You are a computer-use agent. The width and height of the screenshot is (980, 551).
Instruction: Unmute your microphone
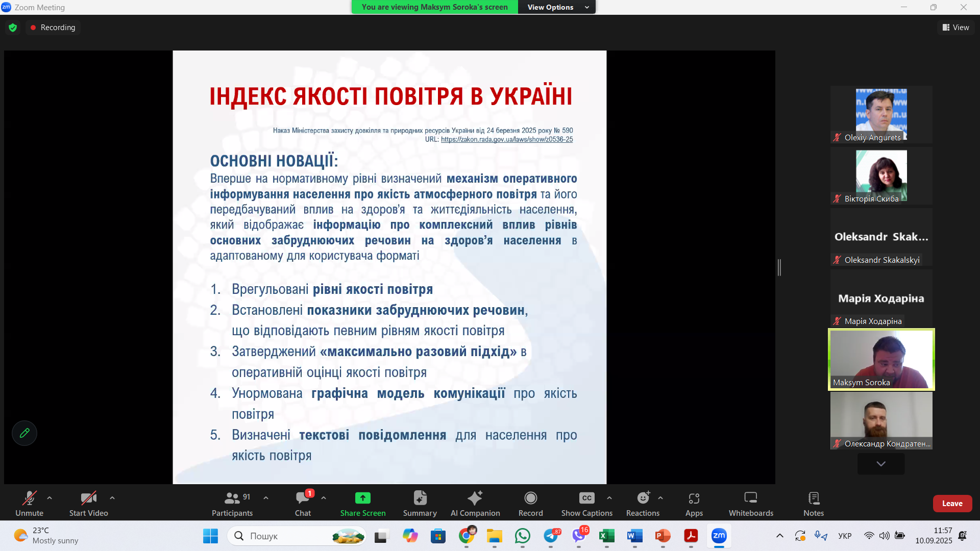pos(29,503)
